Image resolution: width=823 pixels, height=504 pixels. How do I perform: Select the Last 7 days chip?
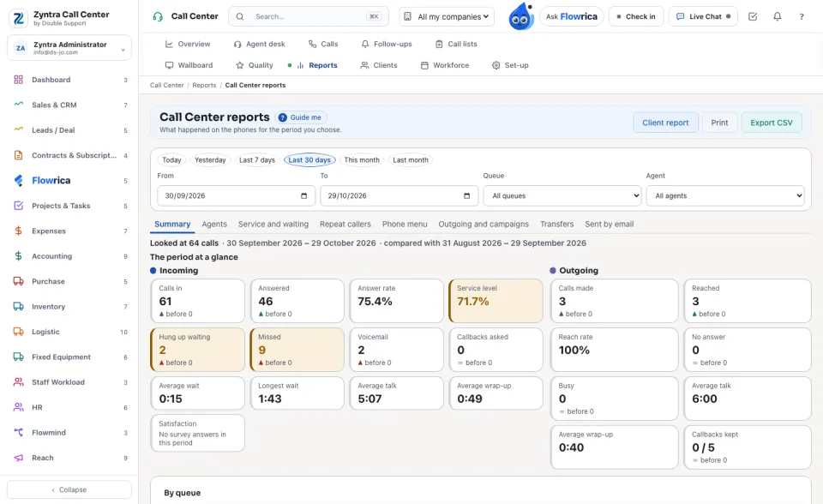257,160
